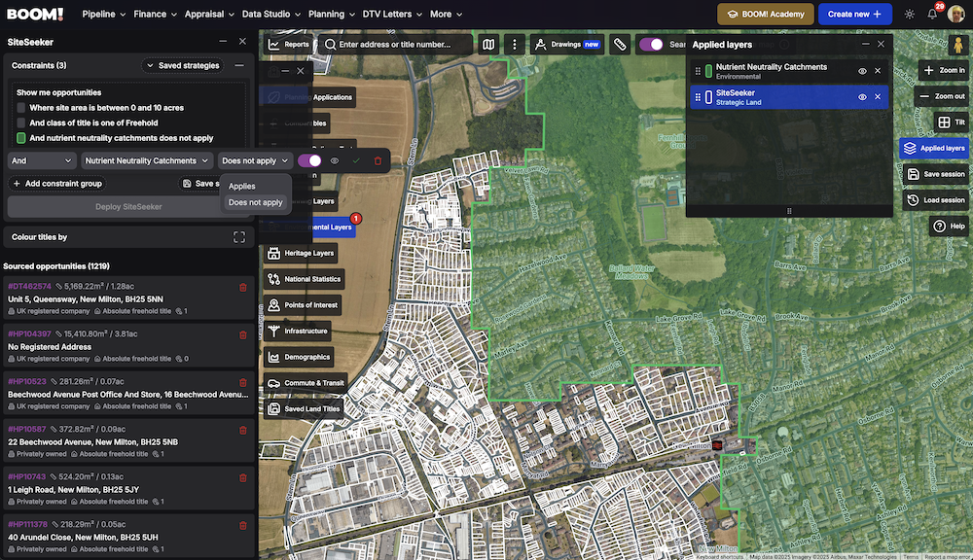
Task: Open the DTV Letters menu
Action: point(392,14)
